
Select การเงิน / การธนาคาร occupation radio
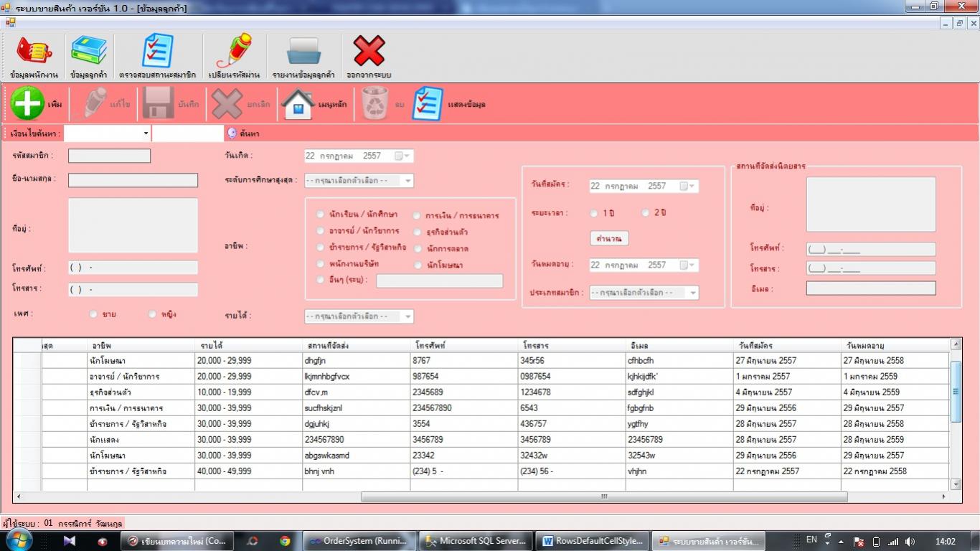point(417,215)
